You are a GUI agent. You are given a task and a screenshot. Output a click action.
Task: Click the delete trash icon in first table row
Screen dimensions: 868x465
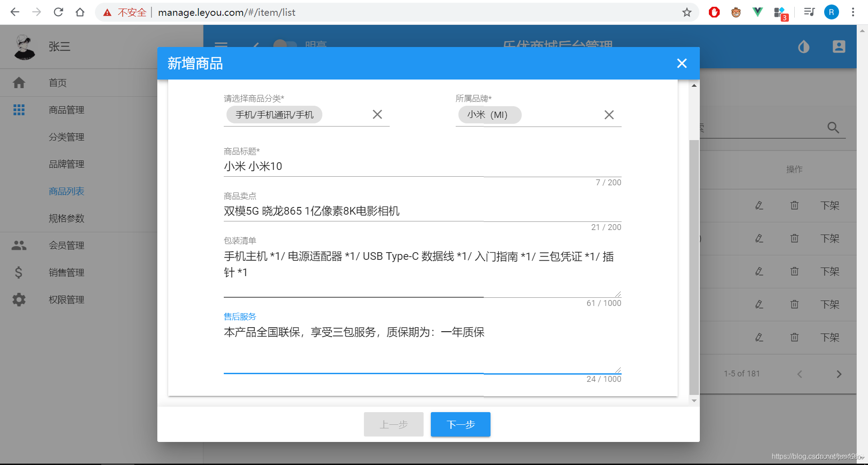tap(794, 206)
